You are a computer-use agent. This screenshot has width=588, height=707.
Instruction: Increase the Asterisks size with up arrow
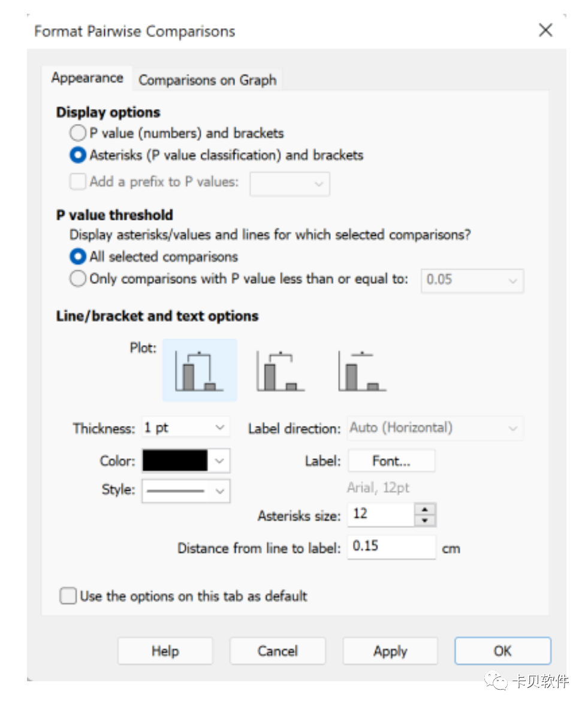click(425, 509)
